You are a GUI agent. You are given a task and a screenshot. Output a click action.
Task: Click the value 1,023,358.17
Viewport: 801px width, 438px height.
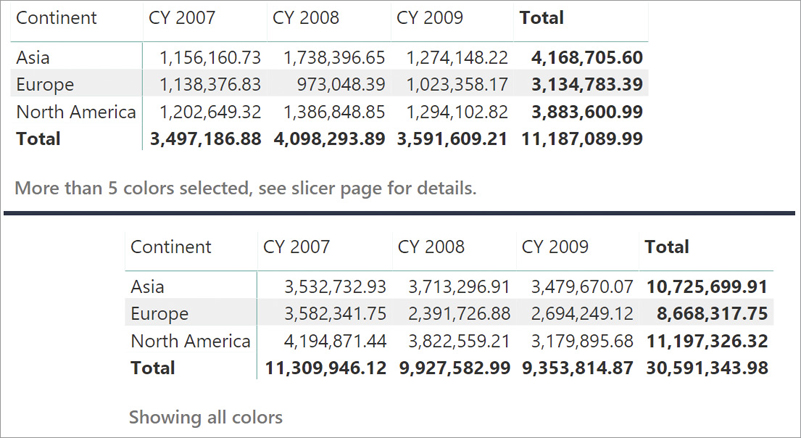tap(457, 84)
